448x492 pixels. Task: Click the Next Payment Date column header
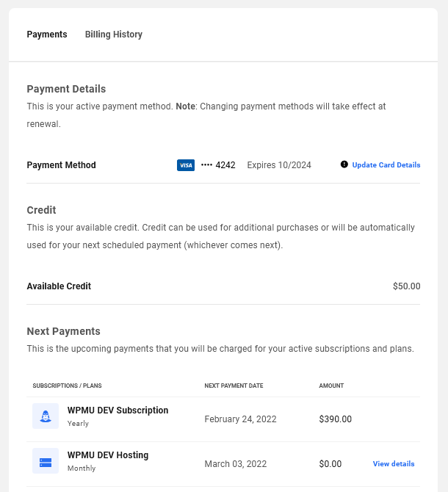[234, 386]
